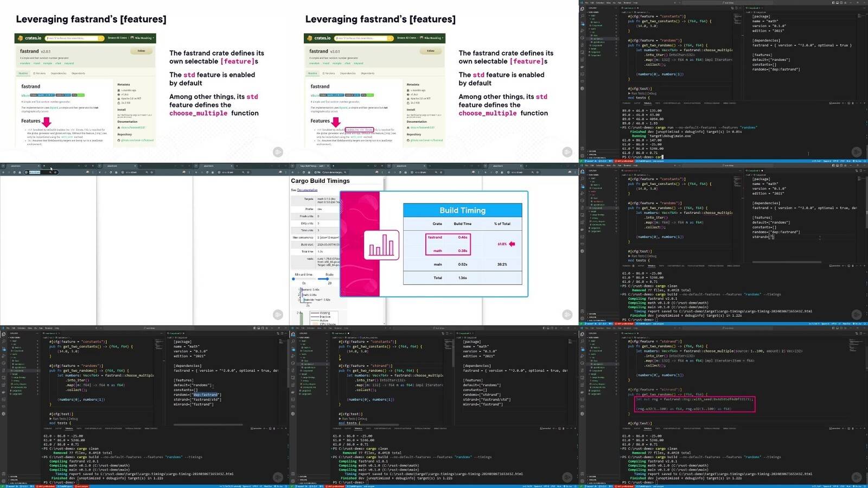Open Settings gear in 'dep:fastrand' highlighted frame
The height and width of the screenshot is (488, 868).
pos(3,480)
